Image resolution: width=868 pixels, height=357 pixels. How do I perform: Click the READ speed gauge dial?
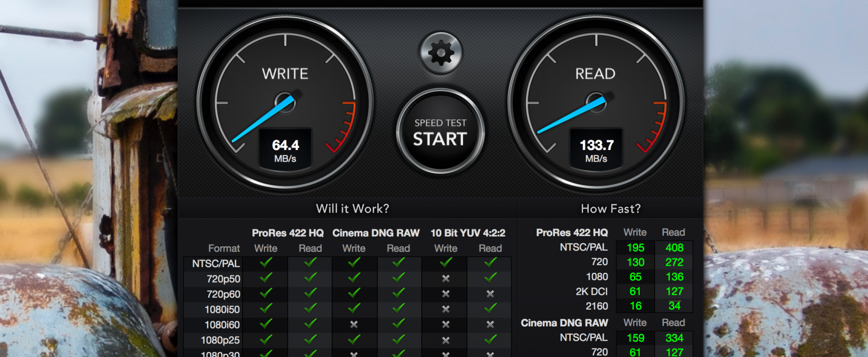point(596,104)
